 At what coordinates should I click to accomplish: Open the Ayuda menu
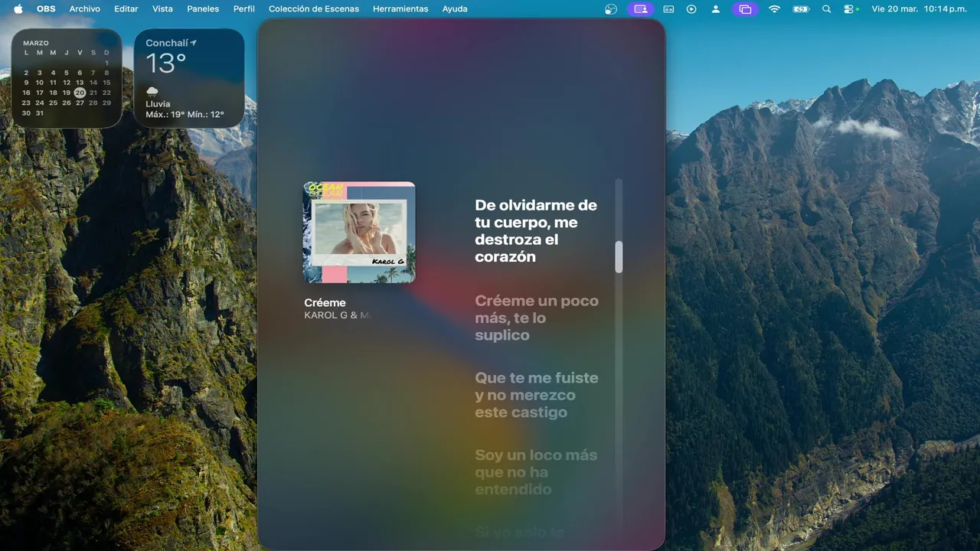455,9
